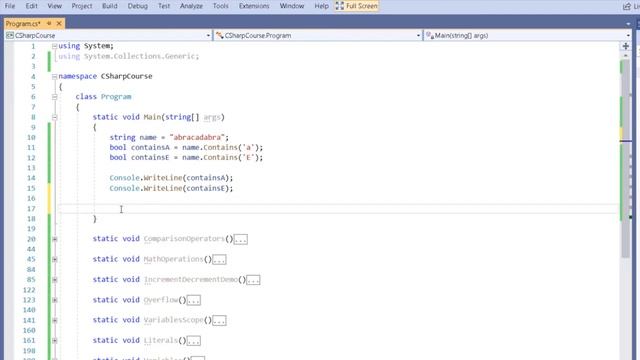Click line number 10 in the margin
The width and height of the screenshot is (640, 360).
[31, 138]
